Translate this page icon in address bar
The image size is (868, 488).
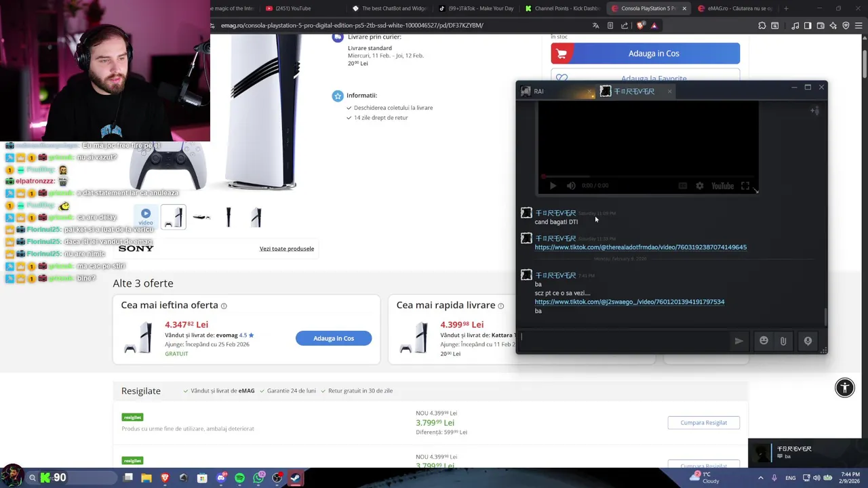click(x=595, y=26)
